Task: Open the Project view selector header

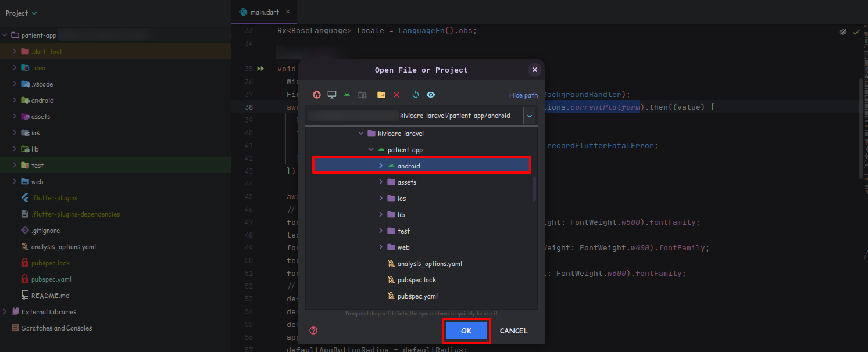Action: pyautogui.click(x=21, y=13)
